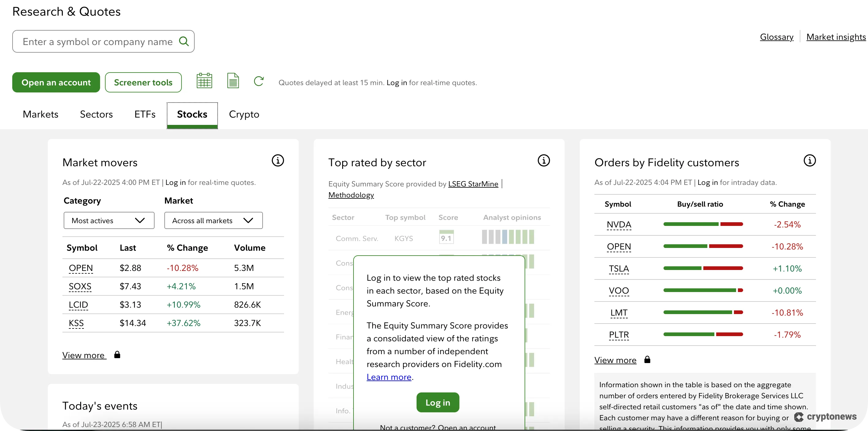The width and height of the screenshot is (868, 431).
Task: Open the Glossary link
Action: tap(776, 37)
